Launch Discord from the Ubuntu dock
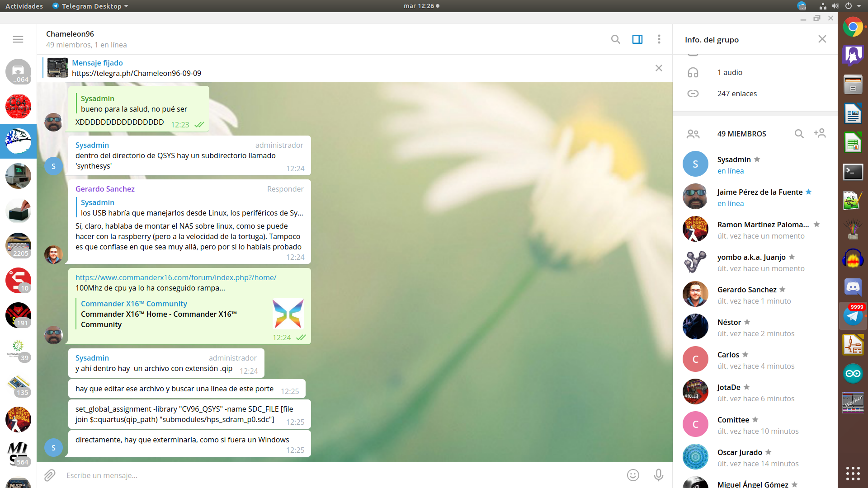 click(x=853, y=287)
